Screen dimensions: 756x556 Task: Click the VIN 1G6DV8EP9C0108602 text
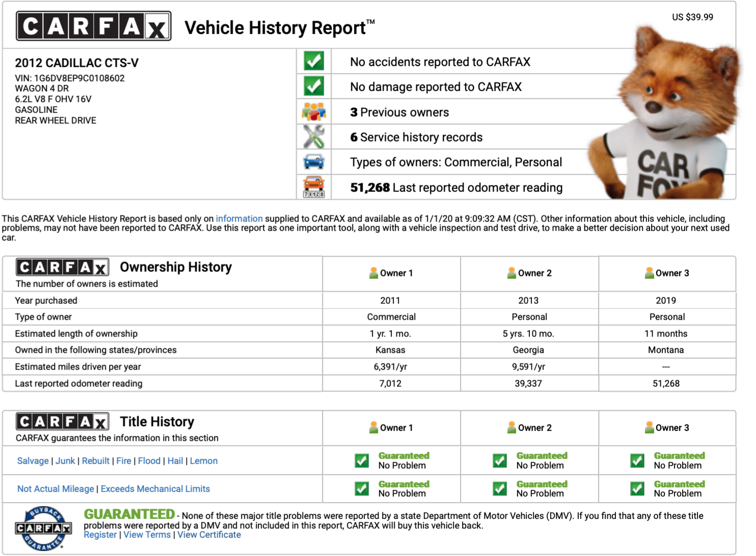point(70,78)
